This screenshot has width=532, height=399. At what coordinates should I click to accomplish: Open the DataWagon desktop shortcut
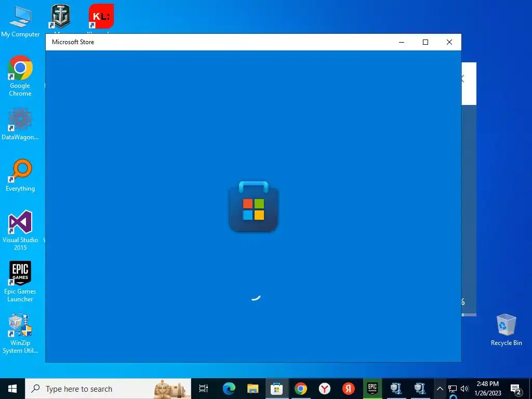[x=20, y=124]
